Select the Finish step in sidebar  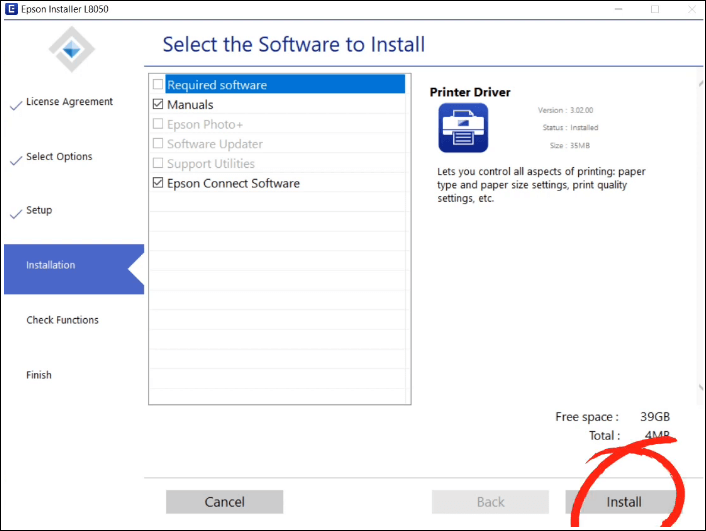click(39, 376)
